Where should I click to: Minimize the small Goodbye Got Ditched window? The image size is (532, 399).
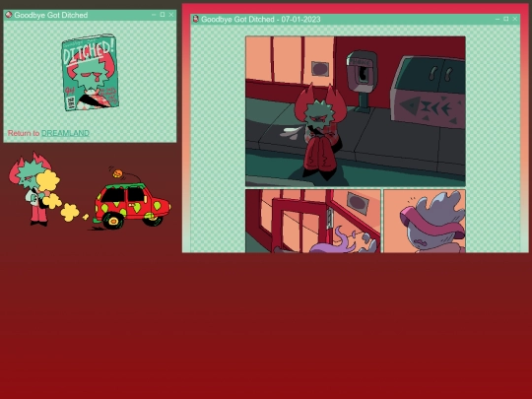pos(154,15)
